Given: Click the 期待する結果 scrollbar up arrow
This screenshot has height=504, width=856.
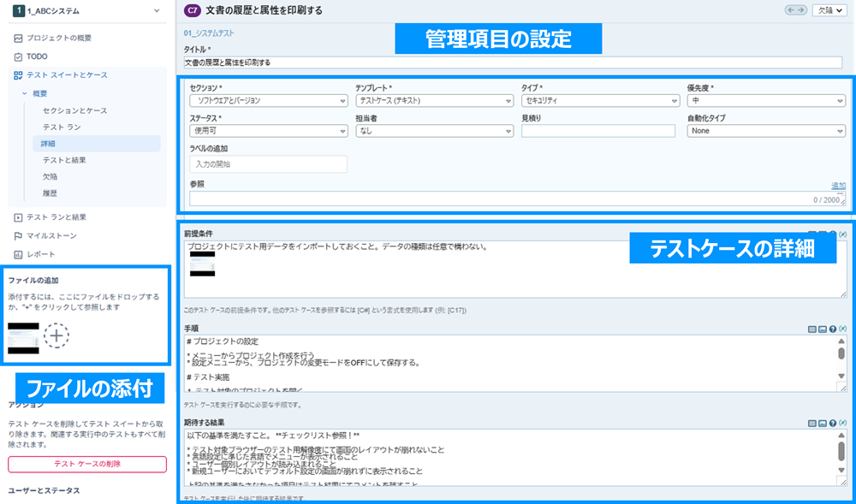Looking at the screenshot, I should 841,436.
